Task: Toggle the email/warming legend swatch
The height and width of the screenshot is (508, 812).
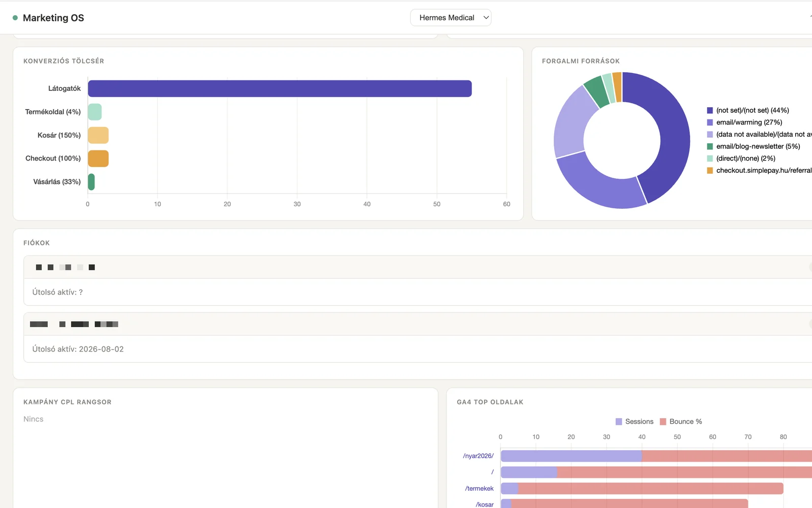Action: click(x=710, y=122)
